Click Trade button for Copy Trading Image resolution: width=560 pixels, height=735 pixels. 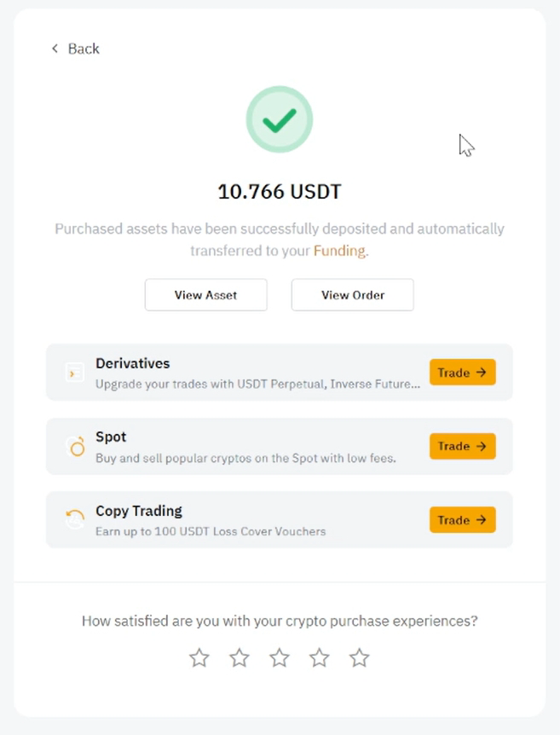pyautogui.click(x=462, y=520)
